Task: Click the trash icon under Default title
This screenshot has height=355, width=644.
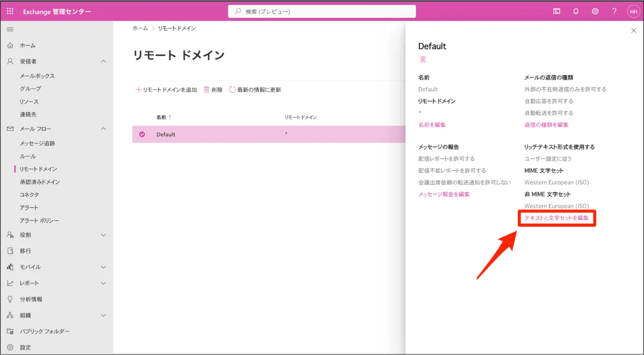Action: pos(423,60)
